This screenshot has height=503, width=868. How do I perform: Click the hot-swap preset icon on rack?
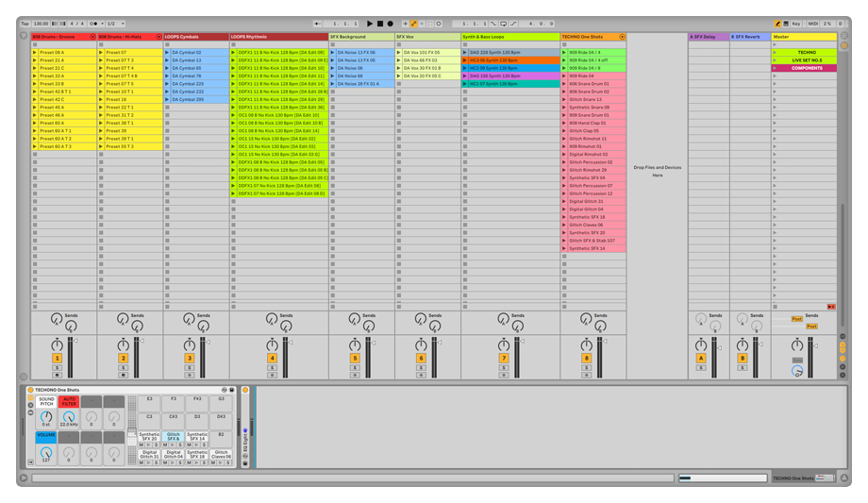(225, 390)
